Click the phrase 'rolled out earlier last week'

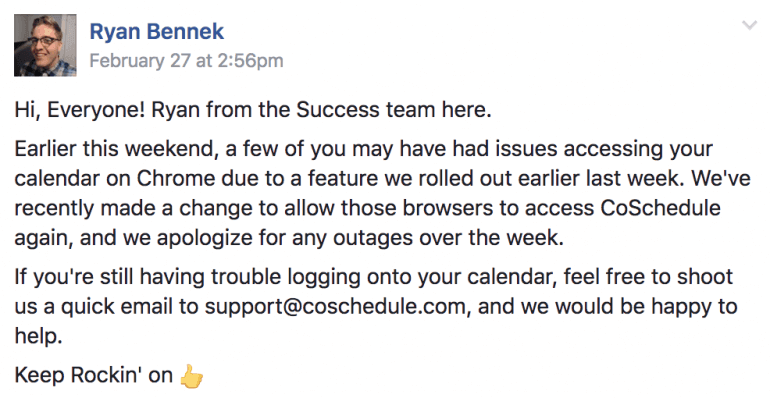tap(544, 178)
